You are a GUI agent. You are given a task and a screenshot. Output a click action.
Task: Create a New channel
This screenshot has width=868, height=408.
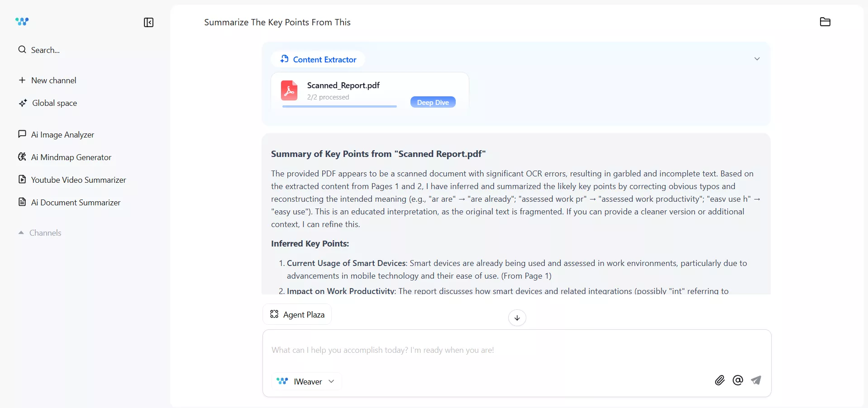53,80
